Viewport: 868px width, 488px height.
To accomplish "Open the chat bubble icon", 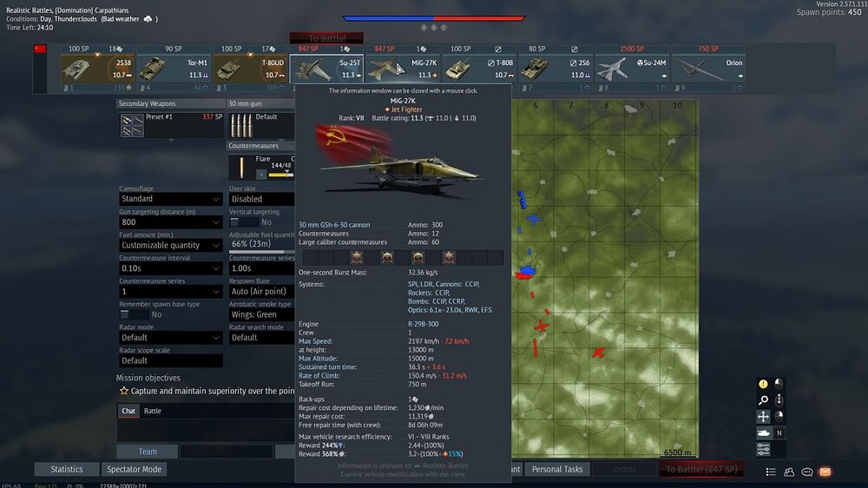I will 807,472.
